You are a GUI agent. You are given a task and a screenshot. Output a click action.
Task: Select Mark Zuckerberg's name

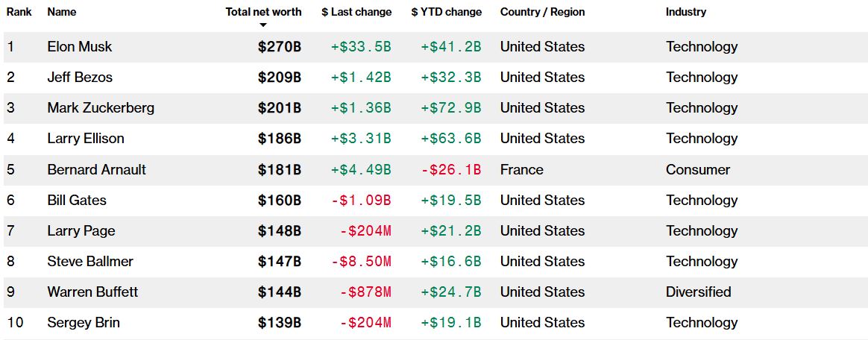pyautogui.click(x=101, y=108)
